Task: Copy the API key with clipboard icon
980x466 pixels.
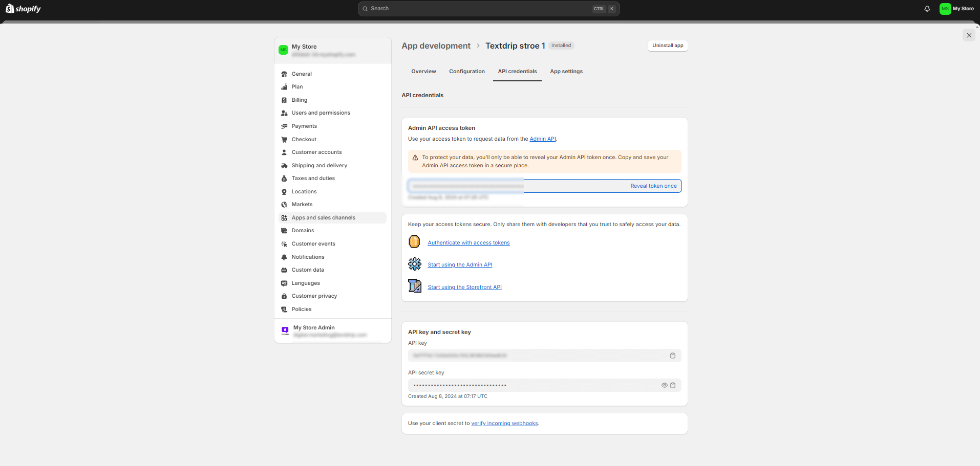Action: click(673, 355)
